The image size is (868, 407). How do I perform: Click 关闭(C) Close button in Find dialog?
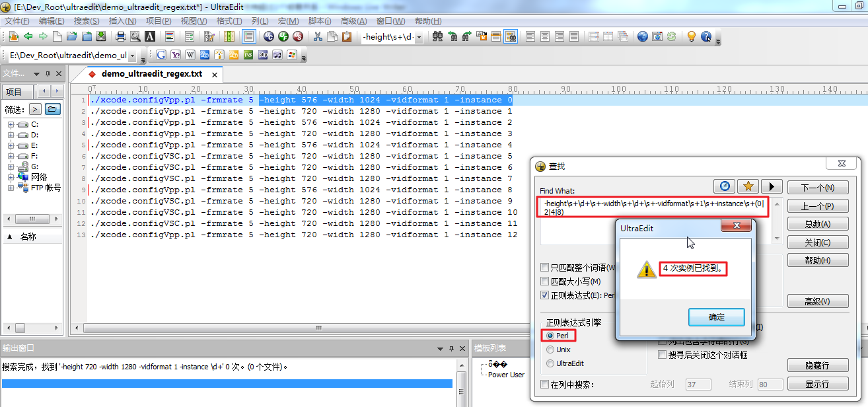818,242
